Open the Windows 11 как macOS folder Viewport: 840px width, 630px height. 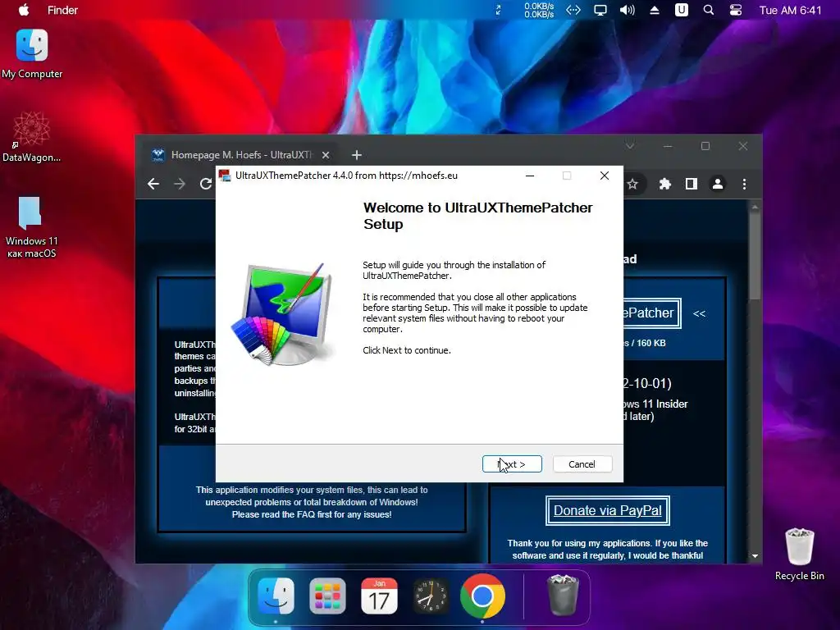tap(31, 227)
